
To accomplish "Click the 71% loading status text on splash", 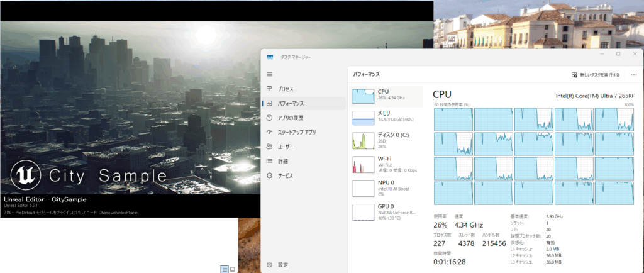I will point(72,213).
